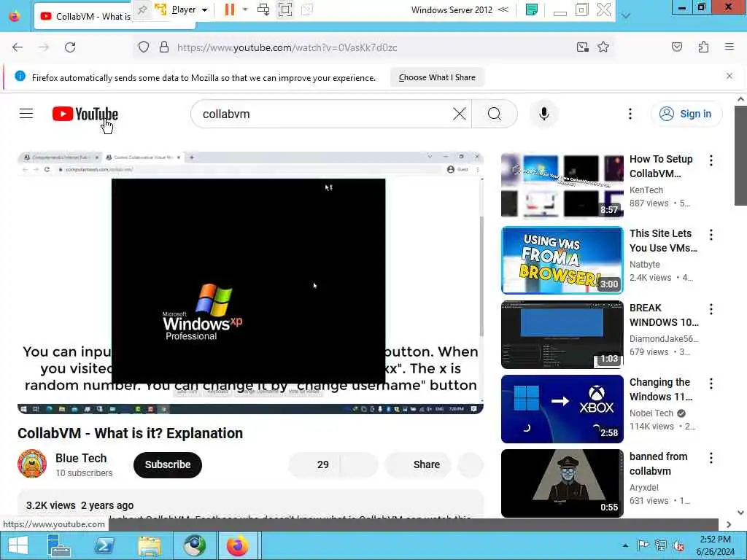Click the video player area
The width and height of the screenshot is (747, 560).
point(251,283)
